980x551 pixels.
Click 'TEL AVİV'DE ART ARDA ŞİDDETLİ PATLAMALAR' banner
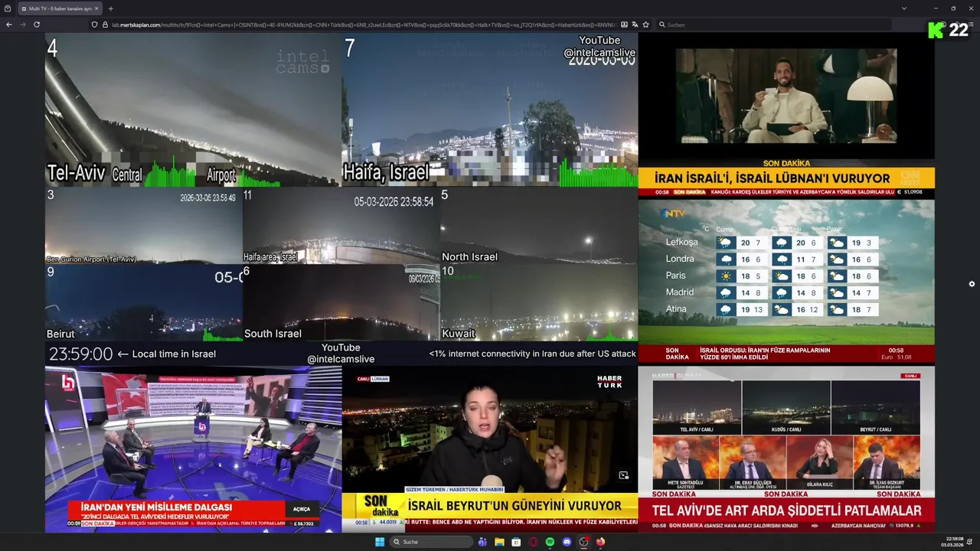(x=786, y=510)
